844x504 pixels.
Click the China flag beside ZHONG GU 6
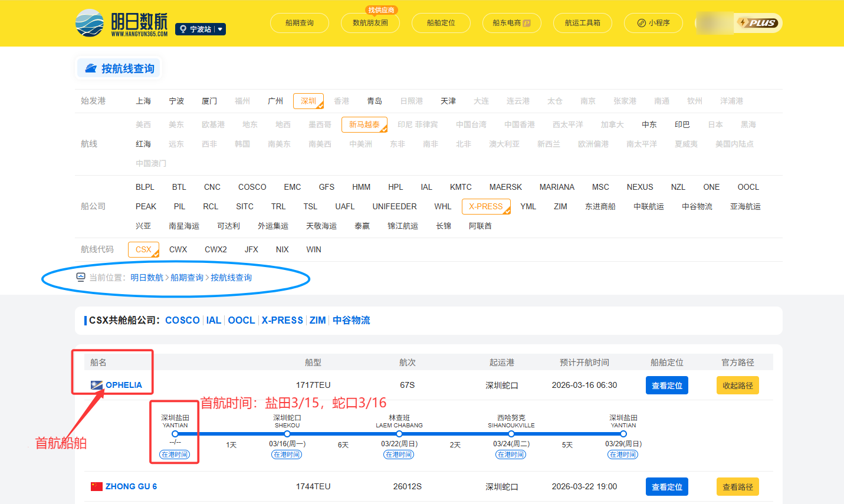[x=97, y=486]
